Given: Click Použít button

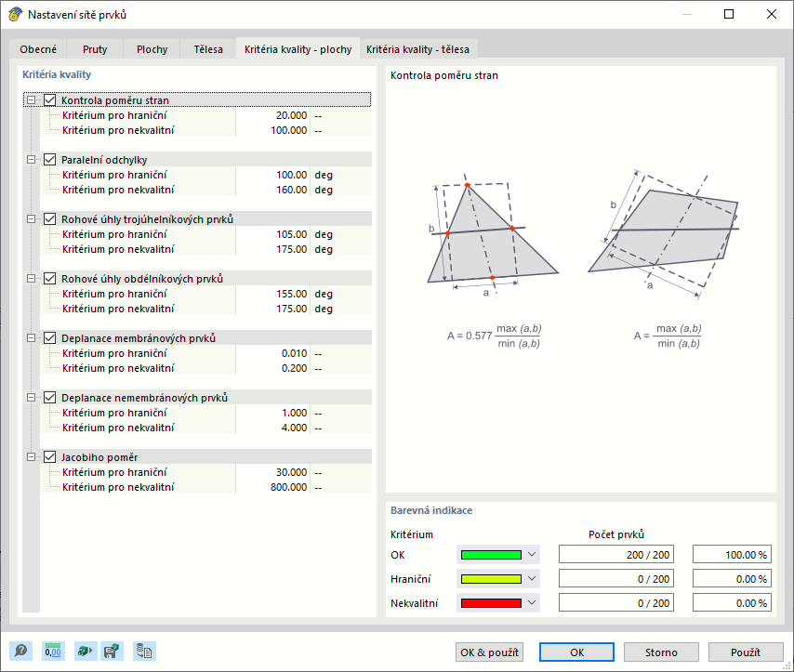Looking at the screenshot, I should [746, 652].
